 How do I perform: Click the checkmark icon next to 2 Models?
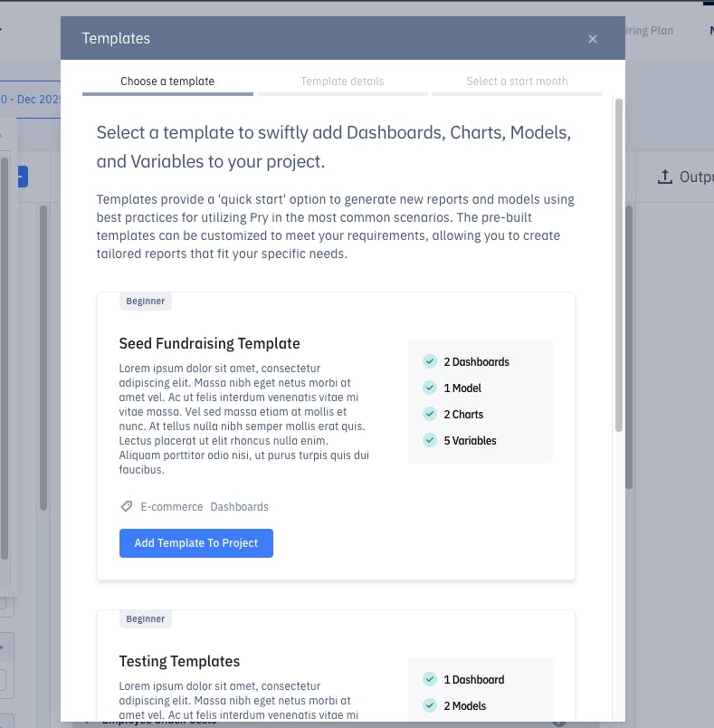tap(430, 705)
